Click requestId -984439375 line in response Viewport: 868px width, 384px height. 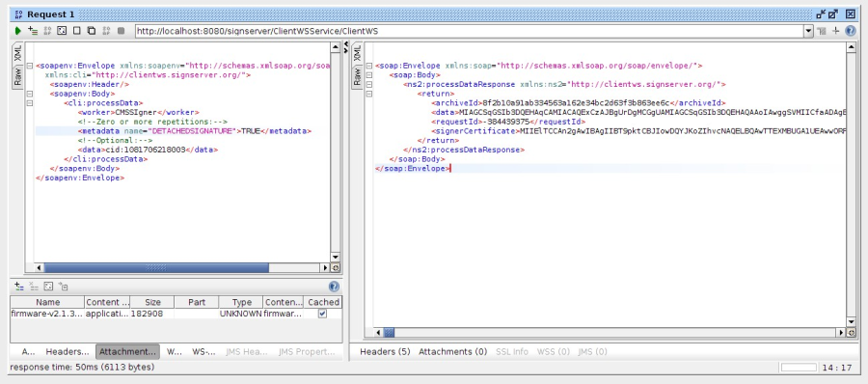[x=508, y=122]
